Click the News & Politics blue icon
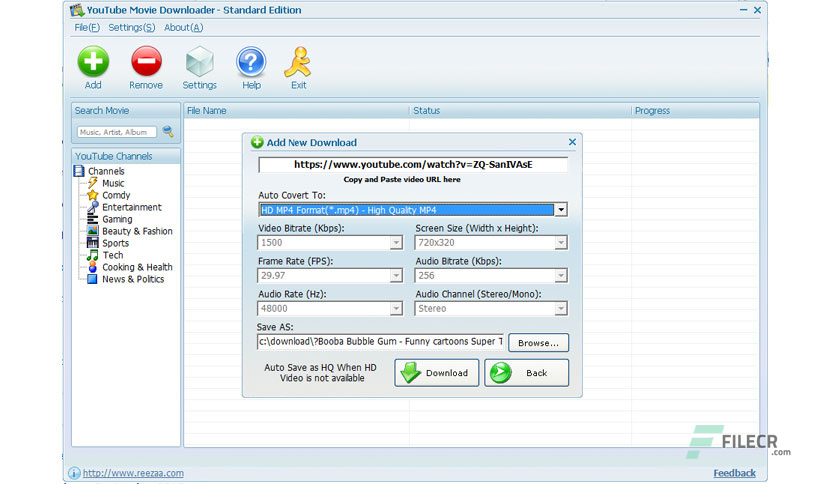836x484 pixels. [92, 279]
